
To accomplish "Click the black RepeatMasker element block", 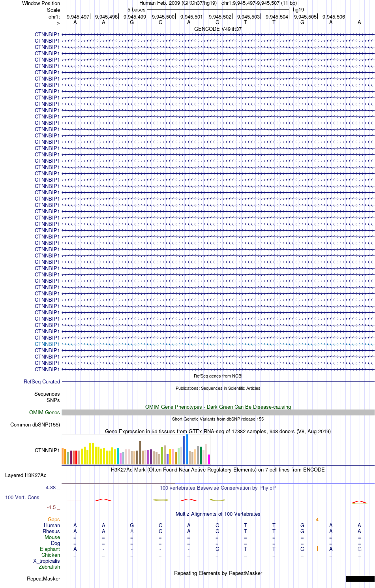I will point(360,579).
